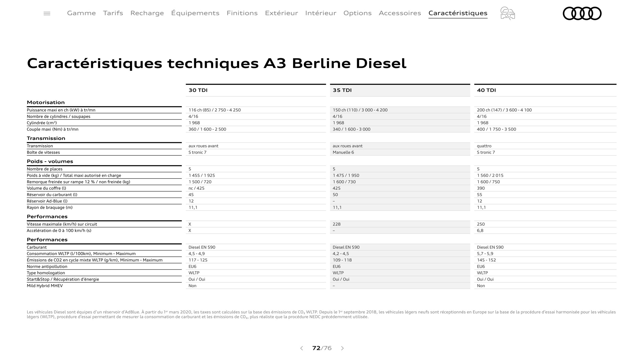Open the Intérieur tab

321,13
